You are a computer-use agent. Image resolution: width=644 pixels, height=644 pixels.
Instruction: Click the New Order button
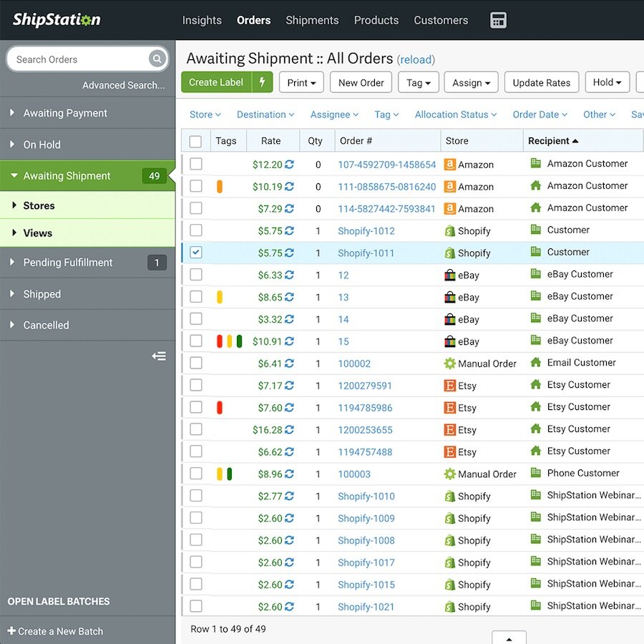point(361,82)
